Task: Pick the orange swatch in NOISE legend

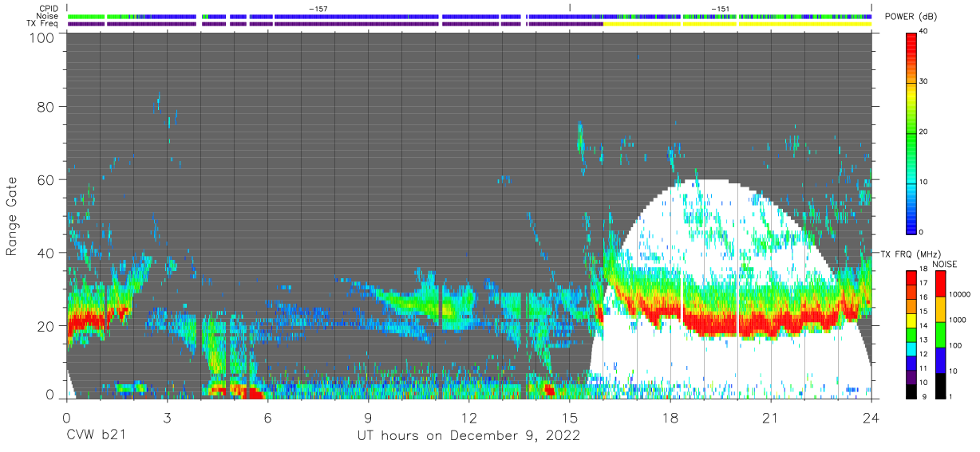Action: [x=942, y=309]
